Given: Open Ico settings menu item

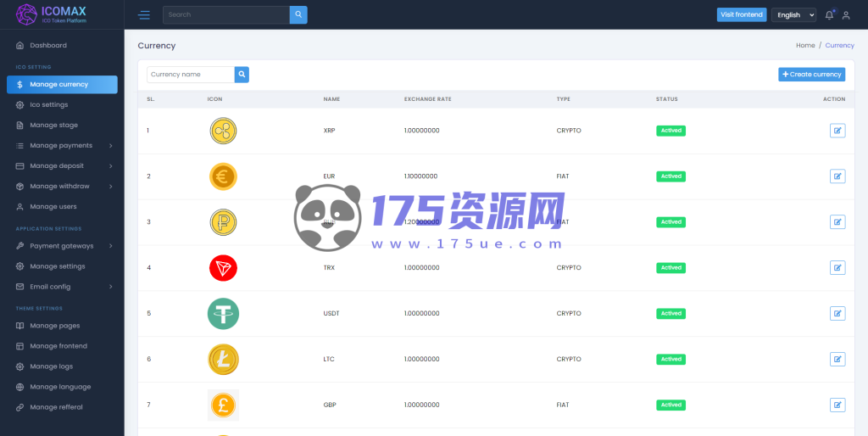Looking at the screenshot, I should pyautogui.click(x=62, y=104).
